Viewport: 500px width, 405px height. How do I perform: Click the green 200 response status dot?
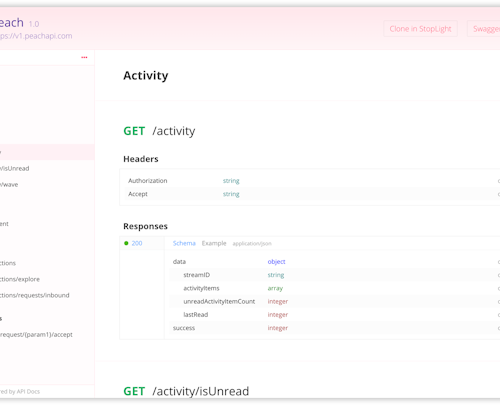pyautogui.click(x=126, y=243)
